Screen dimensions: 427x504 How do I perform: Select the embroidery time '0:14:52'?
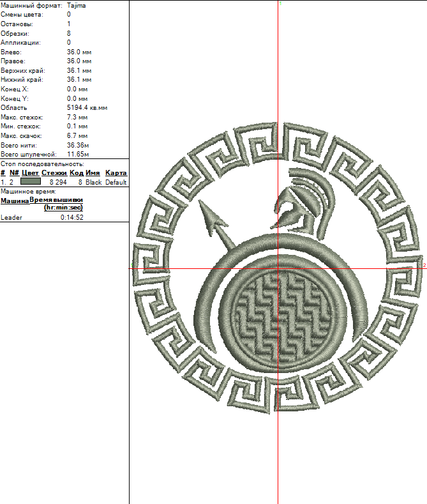[x=72, y=218]
